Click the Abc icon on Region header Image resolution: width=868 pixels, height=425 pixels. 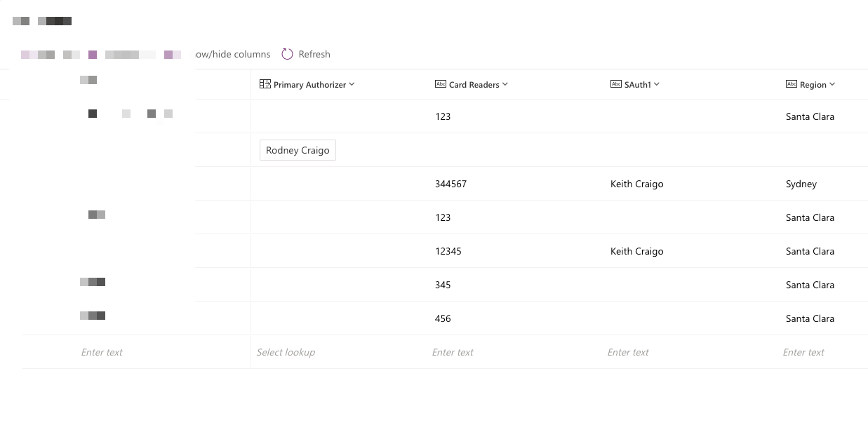click(x=792, y=84)
